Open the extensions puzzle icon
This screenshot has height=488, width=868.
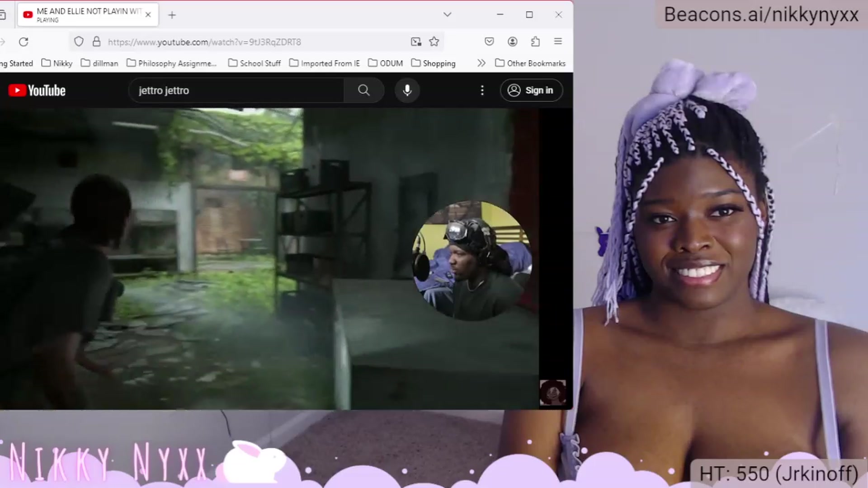pyautogui.click(x=535, y=42)
